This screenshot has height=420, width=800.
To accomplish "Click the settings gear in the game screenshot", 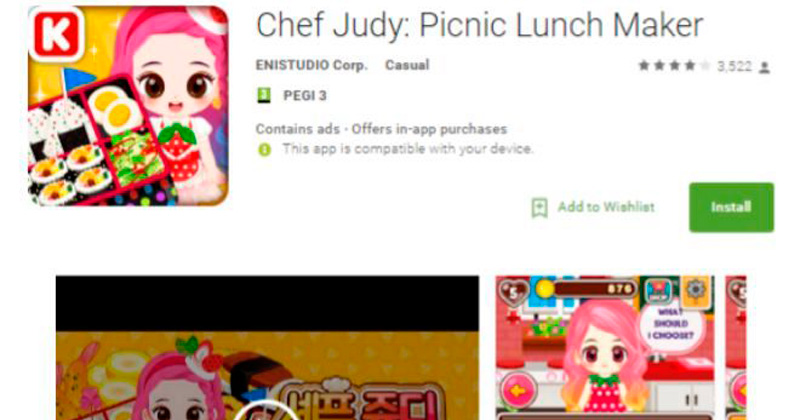I will (x=695, y=290).
